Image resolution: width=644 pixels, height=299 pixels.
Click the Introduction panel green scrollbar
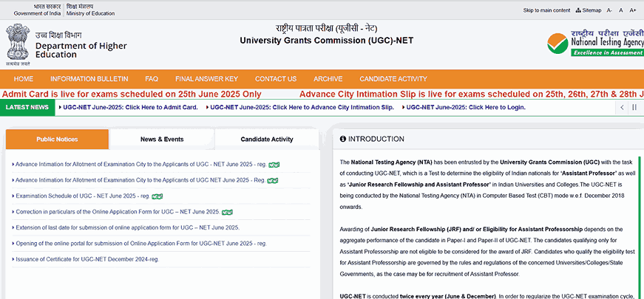coord(640,227)
